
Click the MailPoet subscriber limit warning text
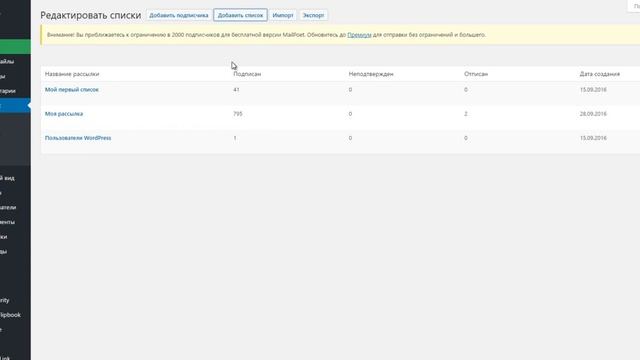[x=266, y=35]
